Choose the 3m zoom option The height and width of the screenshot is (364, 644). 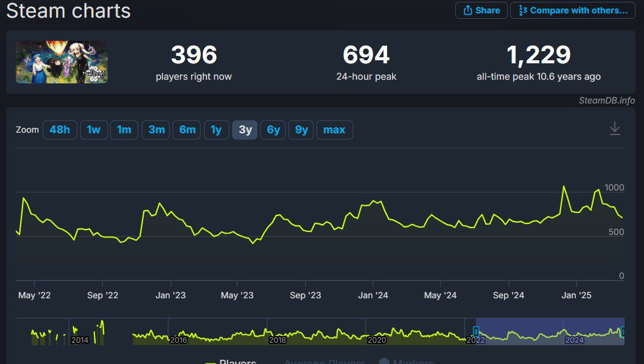pyautogui.click(x=156, y=130)
